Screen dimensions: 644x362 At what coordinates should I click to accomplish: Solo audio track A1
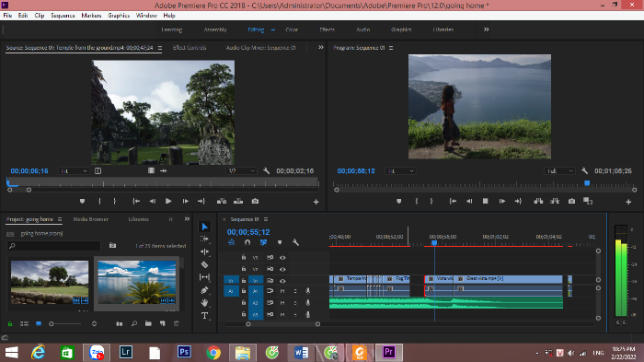(x=295, y=291)
